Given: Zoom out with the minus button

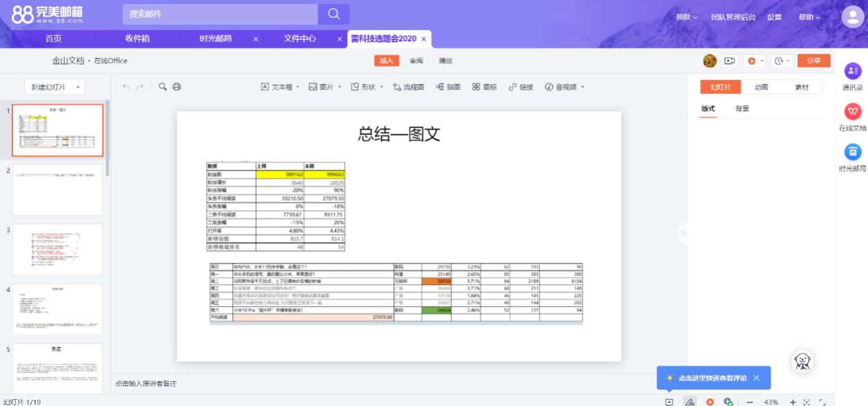Looking at the screenshot, I should (750, 402).
